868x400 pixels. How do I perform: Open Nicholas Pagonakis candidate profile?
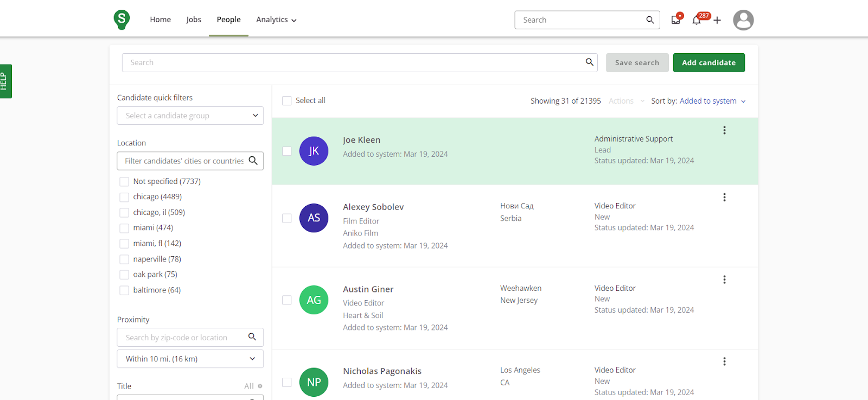click(x=382, y=371)
